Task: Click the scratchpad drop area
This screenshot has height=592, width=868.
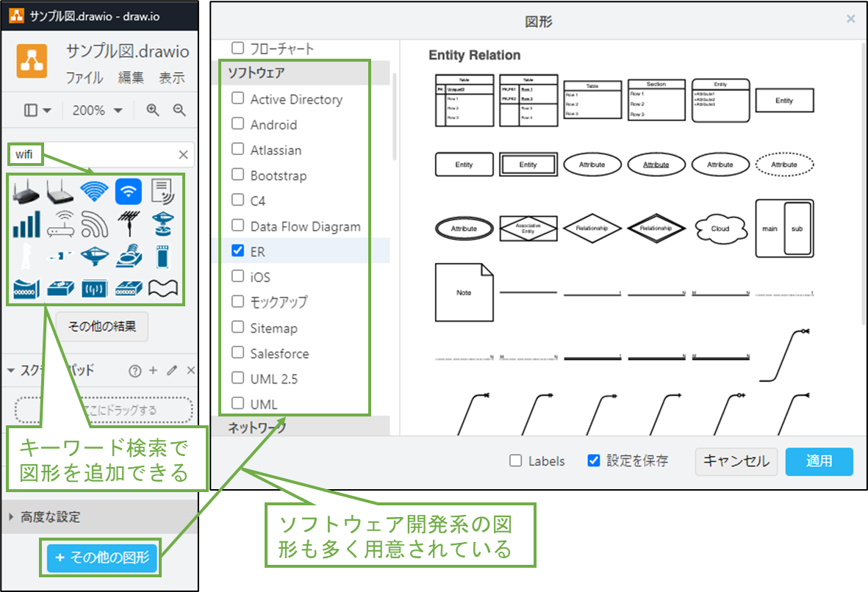Action: pos(104,410)
